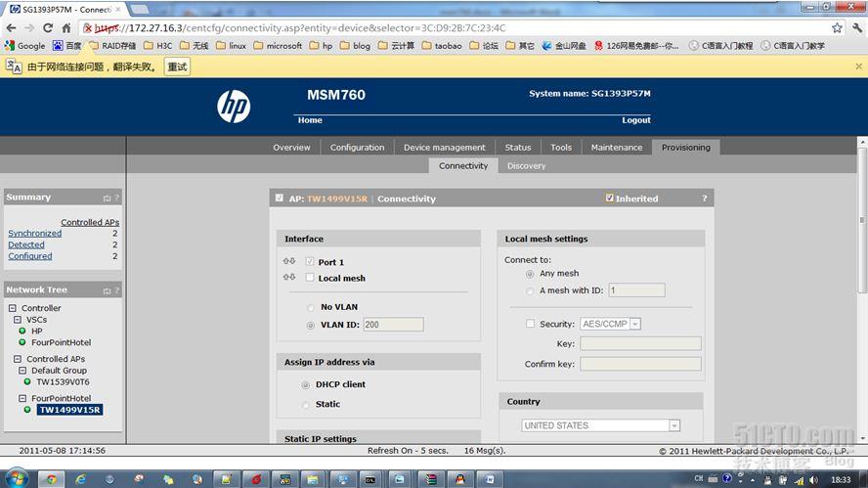Select the Static IP radio button
Screen dimensions: 868x488
pos(306,405)
